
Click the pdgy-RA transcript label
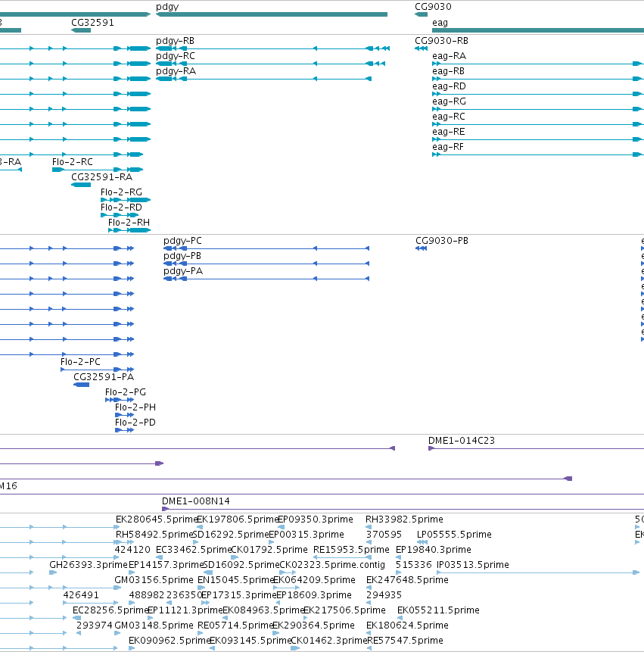(176, 71)
